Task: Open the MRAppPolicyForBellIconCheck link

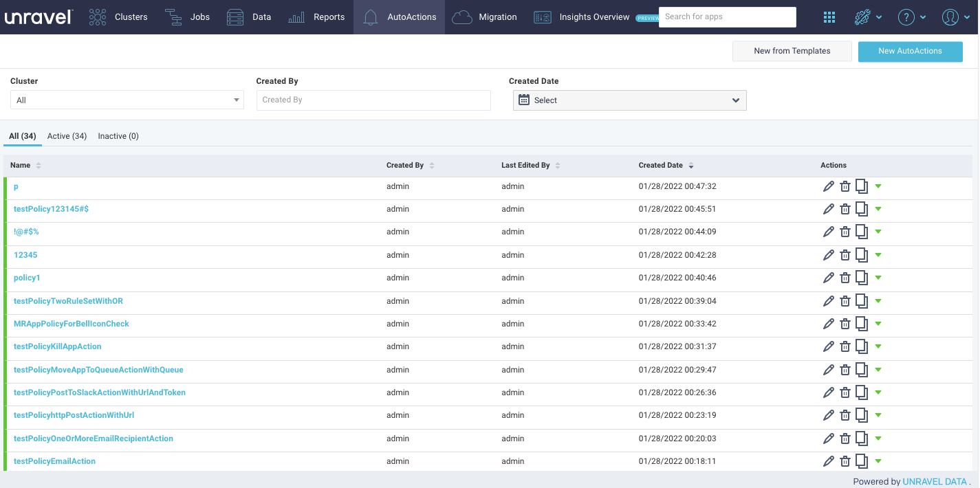Action: point(72,324)
